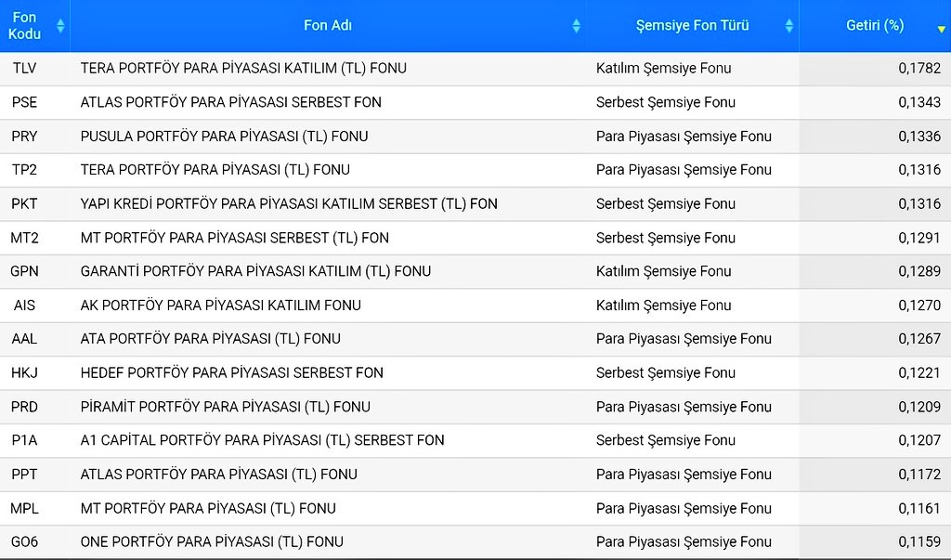Select fund code MT2
Screen dimensions: 951x560
pyautogui.click(x=24, y=237)
